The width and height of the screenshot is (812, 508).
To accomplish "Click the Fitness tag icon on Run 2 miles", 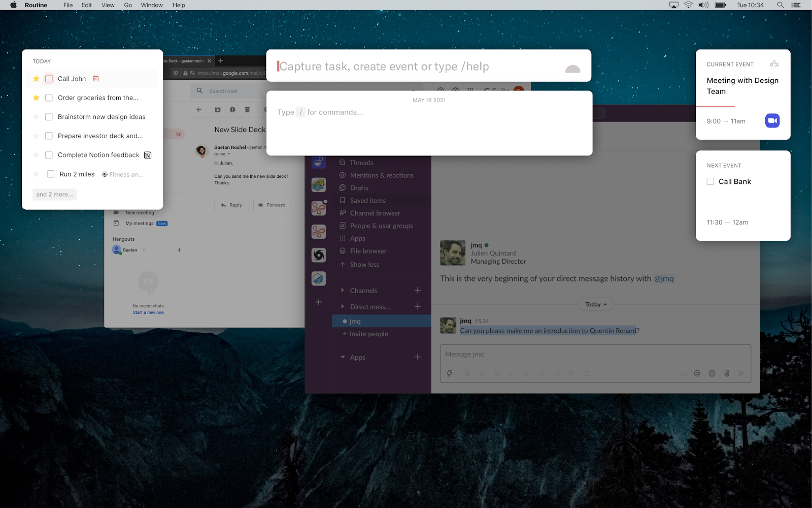I will 105,174.
